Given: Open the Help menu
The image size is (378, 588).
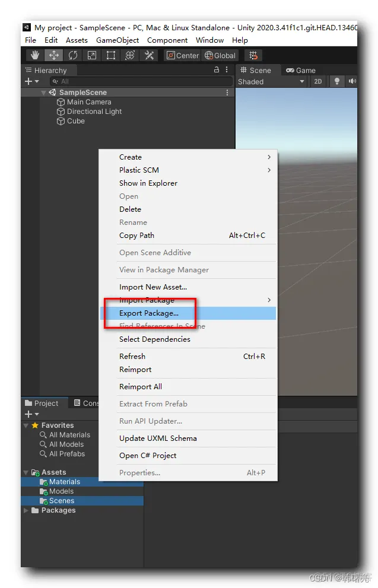Looking at the screenshot, I should pos(240,40).
